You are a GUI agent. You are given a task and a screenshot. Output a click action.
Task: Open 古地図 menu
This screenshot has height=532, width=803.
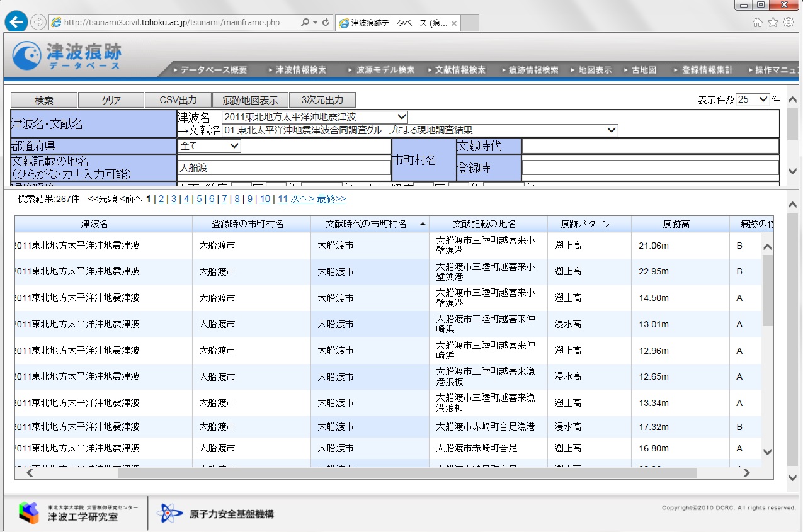coord(641,70)
